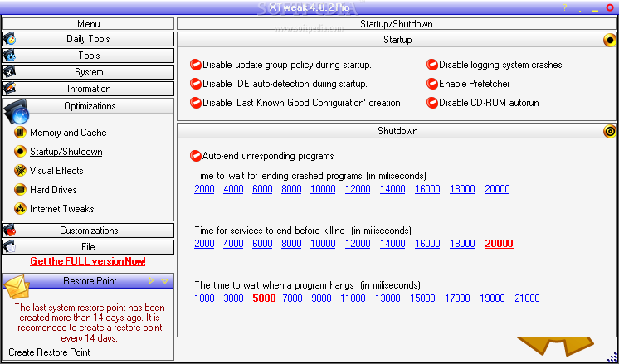
Task: Toggle Disable IDE auto-detection during startup
Action: pos(196,84)
